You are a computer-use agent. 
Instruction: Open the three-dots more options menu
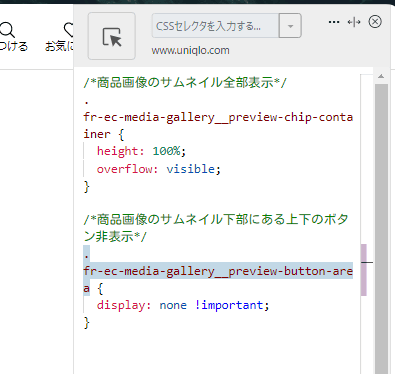point(334,22)
